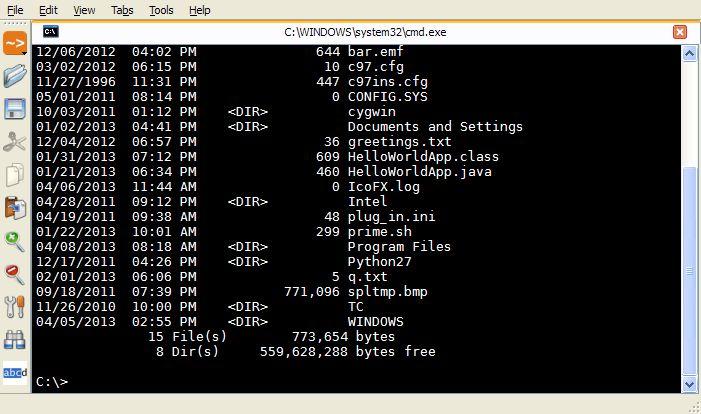Click the HelloWorldApp.class file name
The width and height of the screenshot is (701, 414).
point(423,156)
